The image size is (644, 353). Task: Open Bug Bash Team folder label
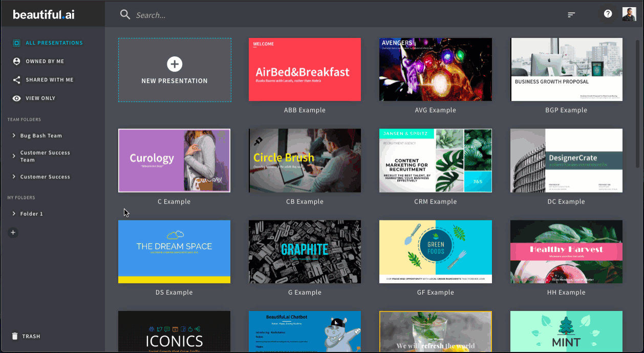(x=41, y=136)
